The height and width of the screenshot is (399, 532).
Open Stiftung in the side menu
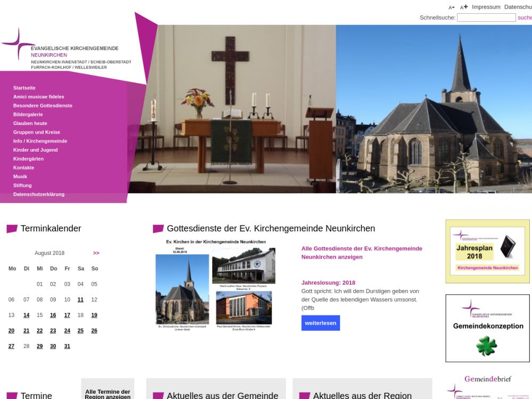click(x=22, y=185)
